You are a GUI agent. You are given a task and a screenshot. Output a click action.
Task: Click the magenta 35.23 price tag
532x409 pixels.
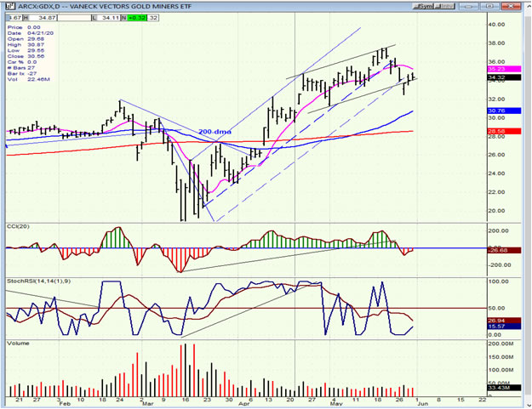pos(504,69)
